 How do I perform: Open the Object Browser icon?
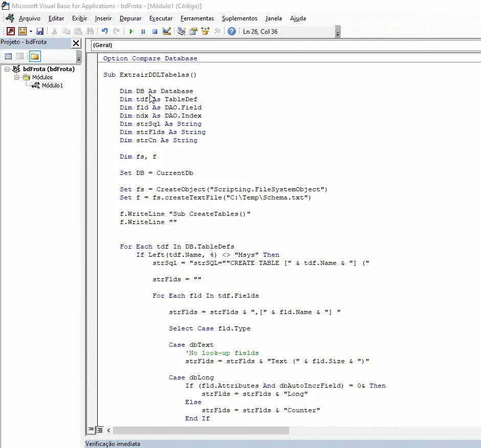pos(205,31)
